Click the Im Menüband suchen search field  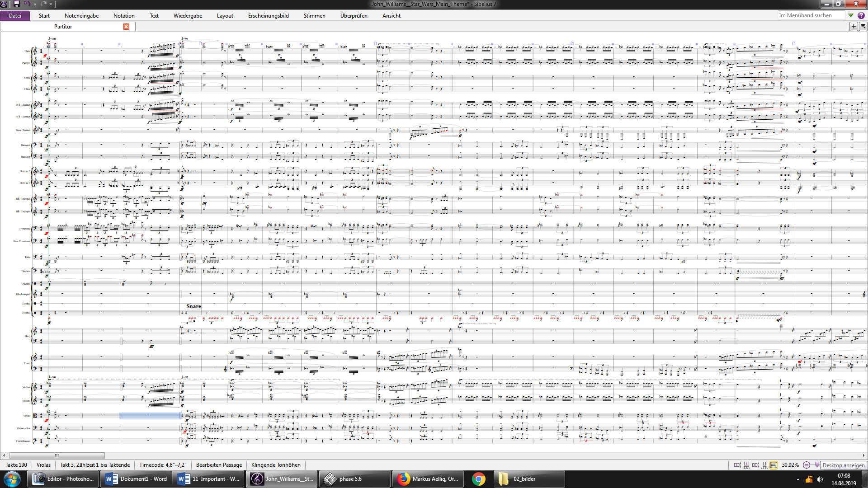click(x=810, y=15)
